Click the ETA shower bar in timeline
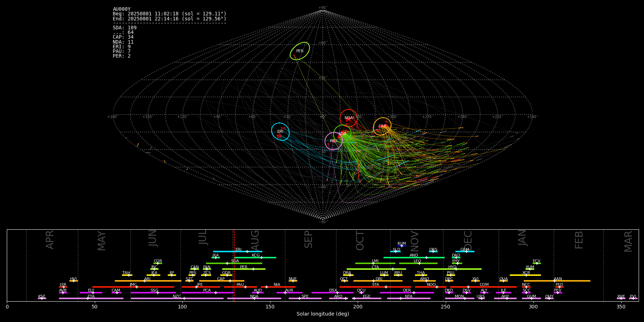Image resolution: width=644 pixels, height=322 pixels. click(91, 298)
